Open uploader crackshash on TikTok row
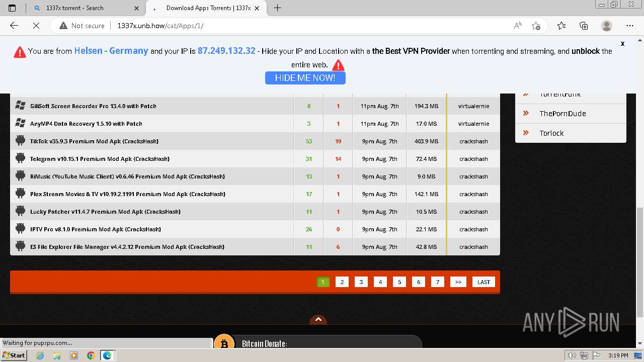Screen dimensions: 644x362 click(473, 141)
